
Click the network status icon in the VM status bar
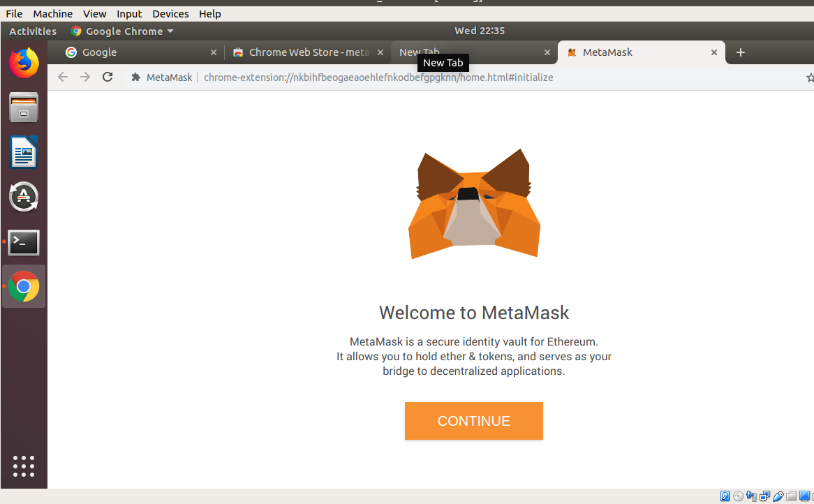pos(764,496)
